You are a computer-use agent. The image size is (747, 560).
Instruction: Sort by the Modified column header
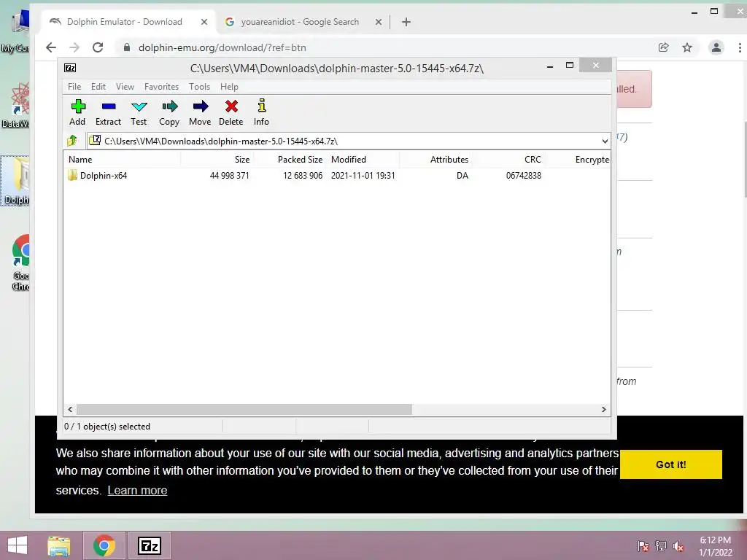click(363, 160)
